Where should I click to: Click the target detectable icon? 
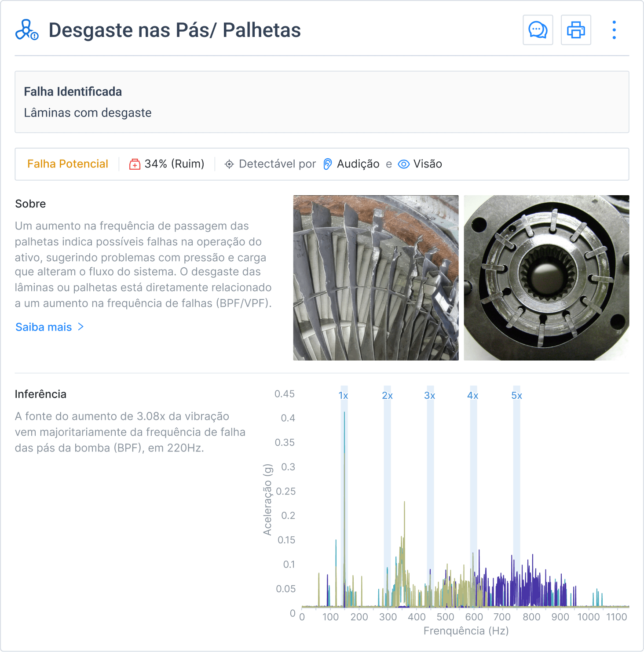click(229, 164)
